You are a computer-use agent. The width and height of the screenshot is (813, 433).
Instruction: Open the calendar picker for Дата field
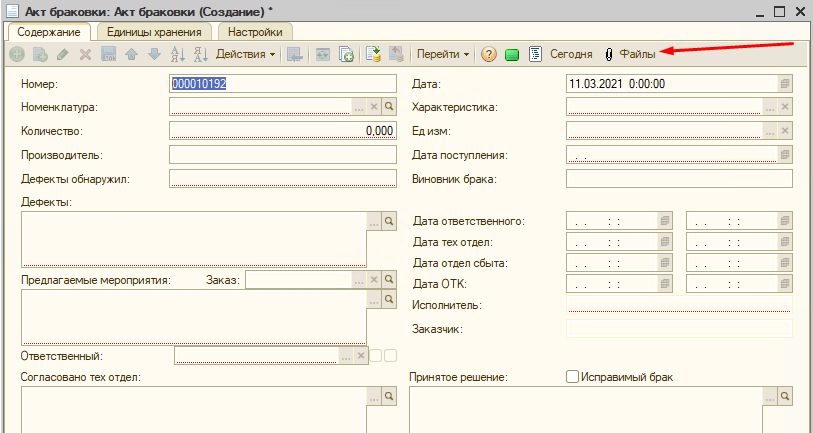[785, 83]
